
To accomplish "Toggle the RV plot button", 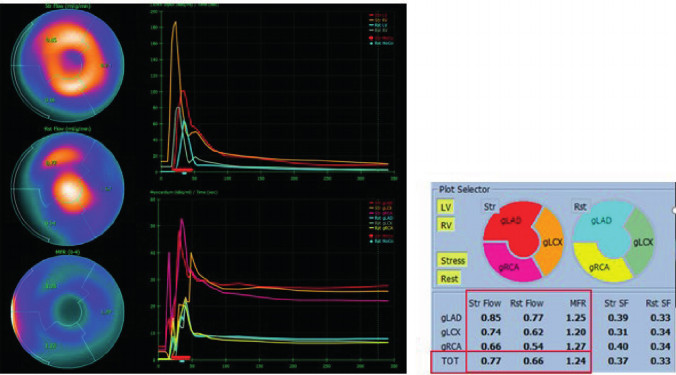I will 445,225.
